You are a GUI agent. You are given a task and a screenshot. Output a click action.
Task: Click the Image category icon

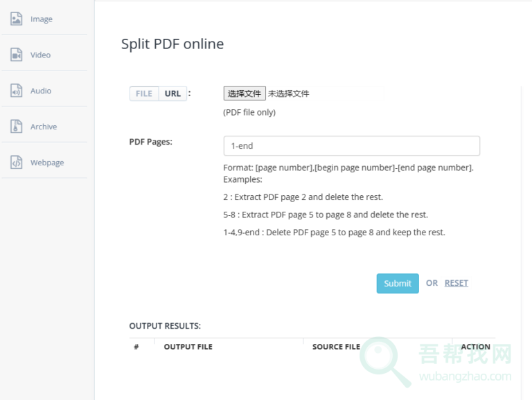click(16, 19)
